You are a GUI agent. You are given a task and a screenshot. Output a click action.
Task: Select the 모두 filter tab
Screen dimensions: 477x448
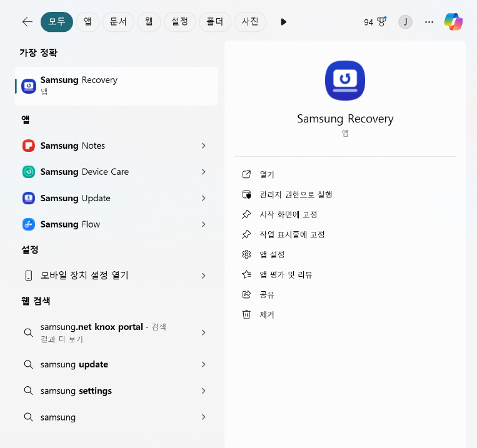tap(57, 22)
